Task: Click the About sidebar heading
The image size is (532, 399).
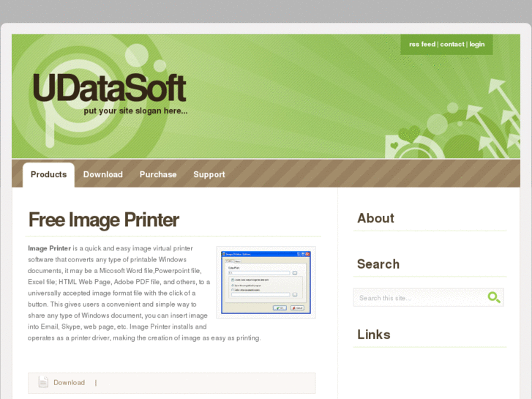Action: pyautogui.click(x=375, y=218)
